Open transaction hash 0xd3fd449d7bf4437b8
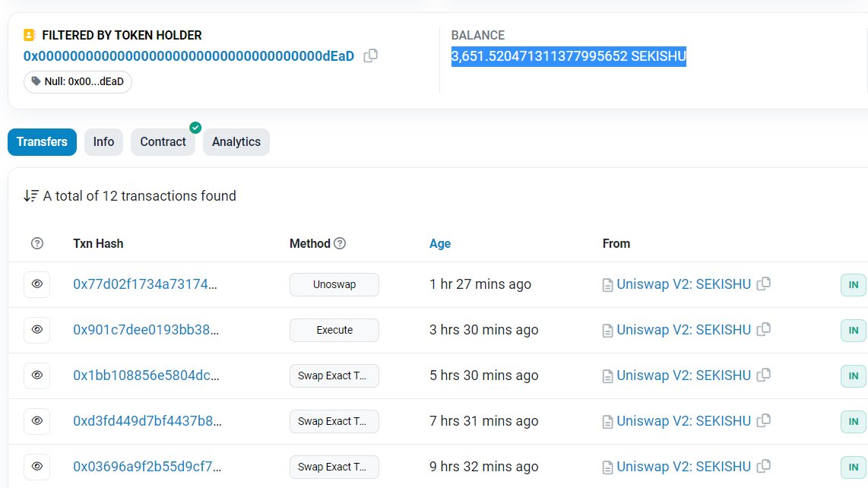This screenshot has width=868, height=488. pyautogui.click(x=147, y=421)
